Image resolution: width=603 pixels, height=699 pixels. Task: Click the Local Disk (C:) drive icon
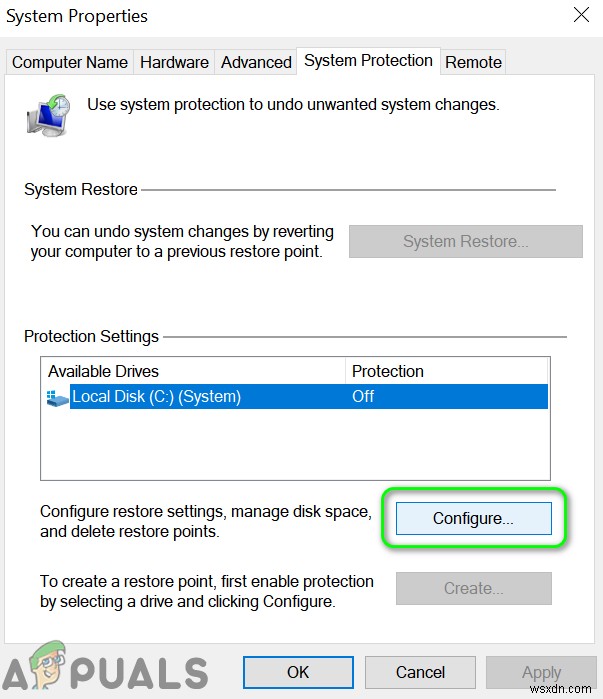coord(58,397)
